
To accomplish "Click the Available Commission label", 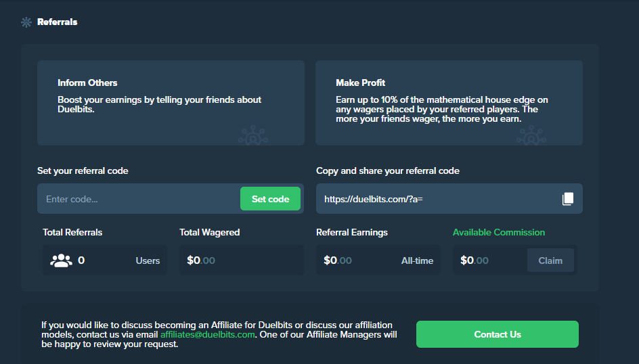I will [498, 232].
